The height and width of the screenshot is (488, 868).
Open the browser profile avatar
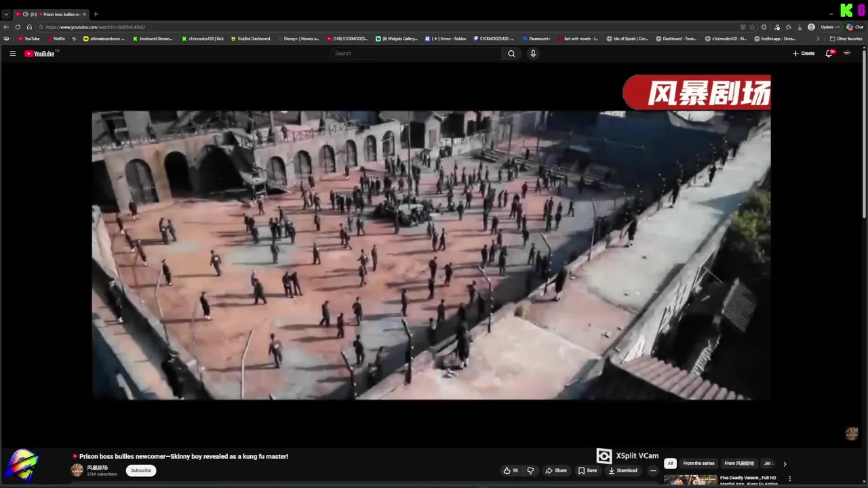pos(812,27)
